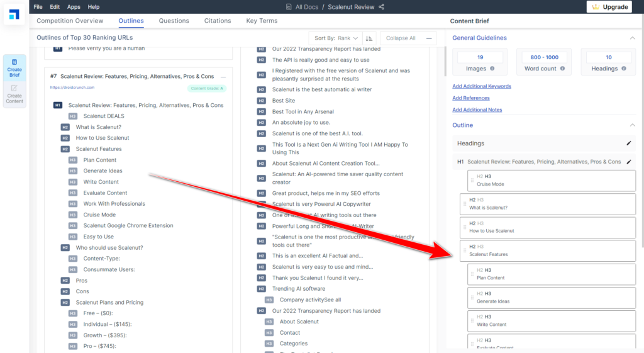Select 'Easy to Use' H3 outline item
This screenshot has width=644, height=353.
pos(99,237)
